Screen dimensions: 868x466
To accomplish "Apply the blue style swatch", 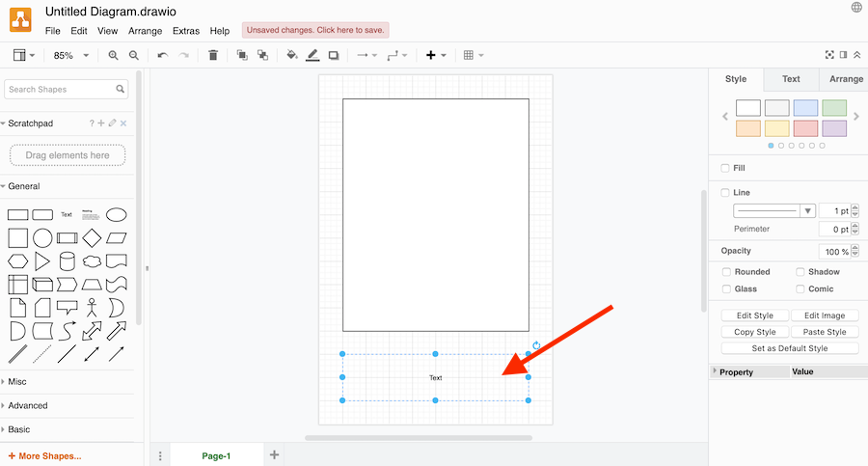I will [x=805, y=107].
